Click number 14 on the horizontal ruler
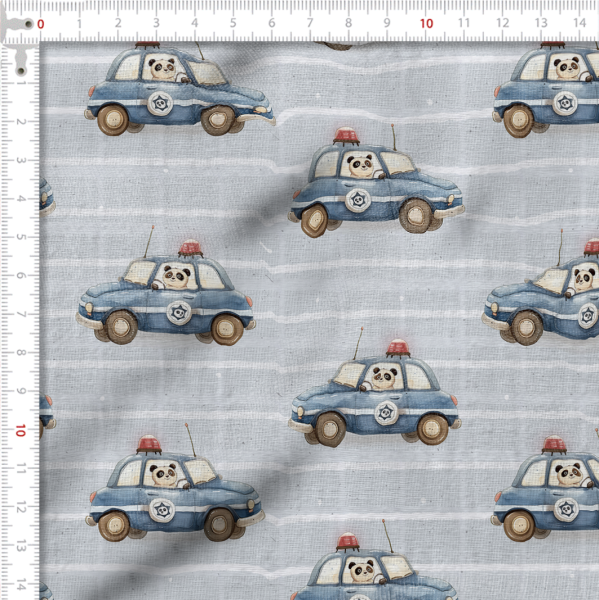 tap(579, 23)
